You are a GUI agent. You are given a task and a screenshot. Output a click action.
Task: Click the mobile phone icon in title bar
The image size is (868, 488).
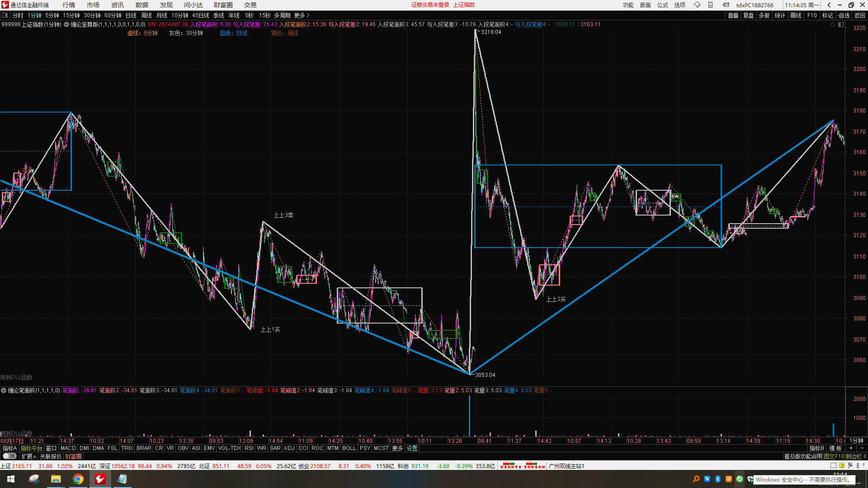pyautogui.click(x=710, y=5)
